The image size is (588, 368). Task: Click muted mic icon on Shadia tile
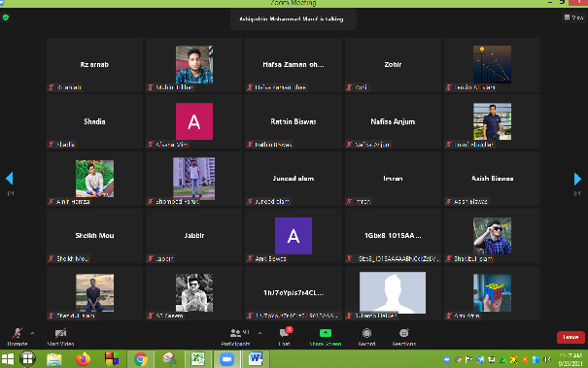point(52,145)
